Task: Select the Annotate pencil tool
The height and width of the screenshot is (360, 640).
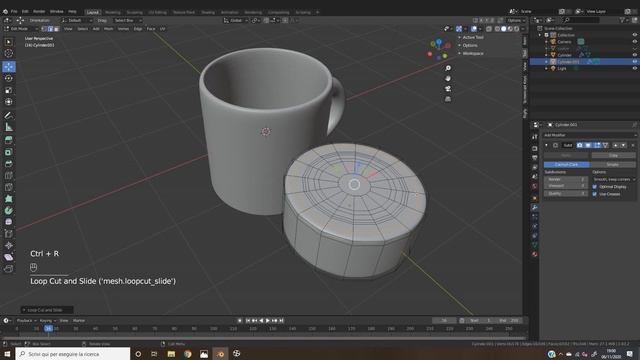Action: pos(9,116)
